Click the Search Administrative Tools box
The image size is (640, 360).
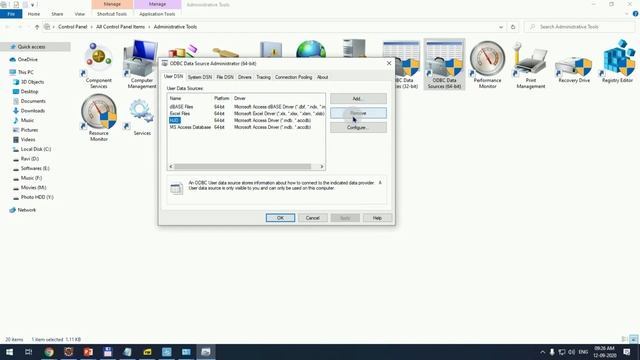click(x=580, y=27)
